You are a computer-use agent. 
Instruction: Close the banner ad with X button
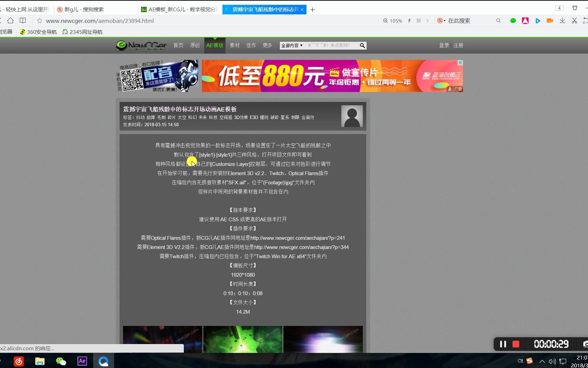[x=460, y=63]
